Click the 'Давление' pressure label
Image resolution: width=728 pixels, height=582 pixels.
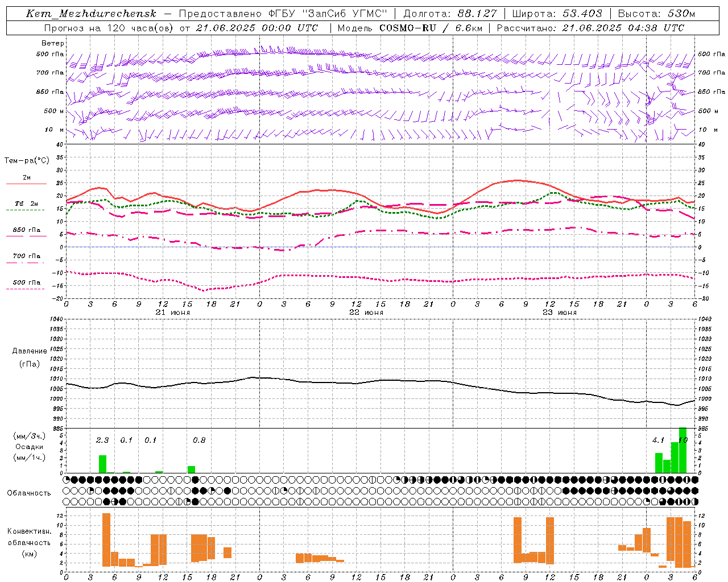(x=30, y=351)
